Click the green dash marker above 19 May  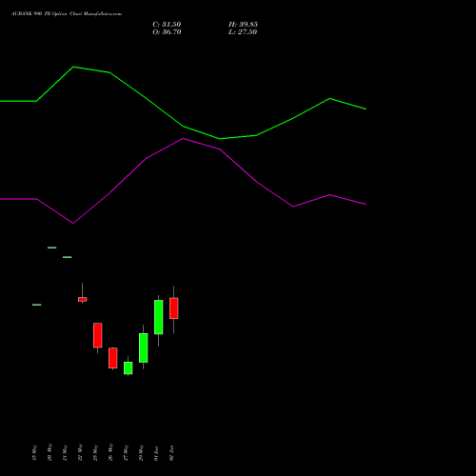click(37, 305)
